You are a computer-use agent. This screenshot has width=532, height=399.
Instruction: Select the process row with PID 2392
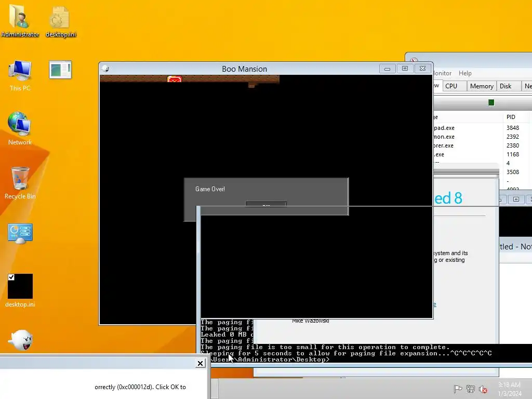(483, 137)
